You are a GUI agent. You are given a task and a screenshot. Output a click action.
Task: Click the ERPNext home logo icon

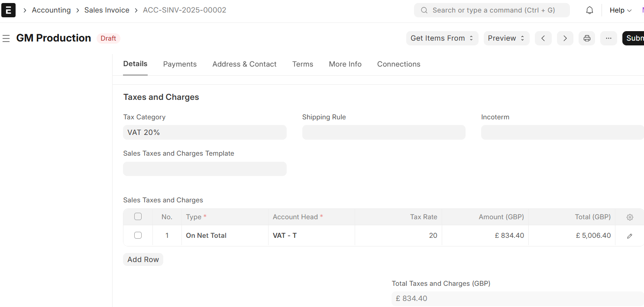coord(8,10)
